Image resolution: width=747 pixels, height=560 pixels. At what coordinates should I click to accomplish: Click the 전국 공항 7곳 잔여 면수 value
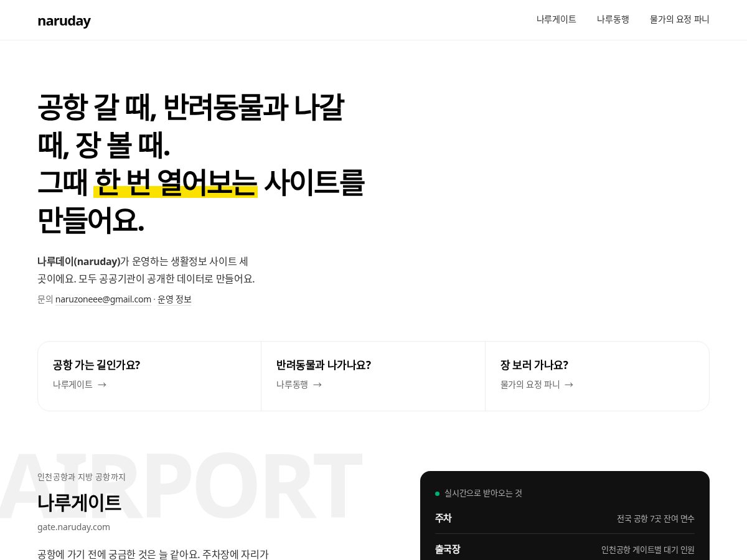click(655, 518)
